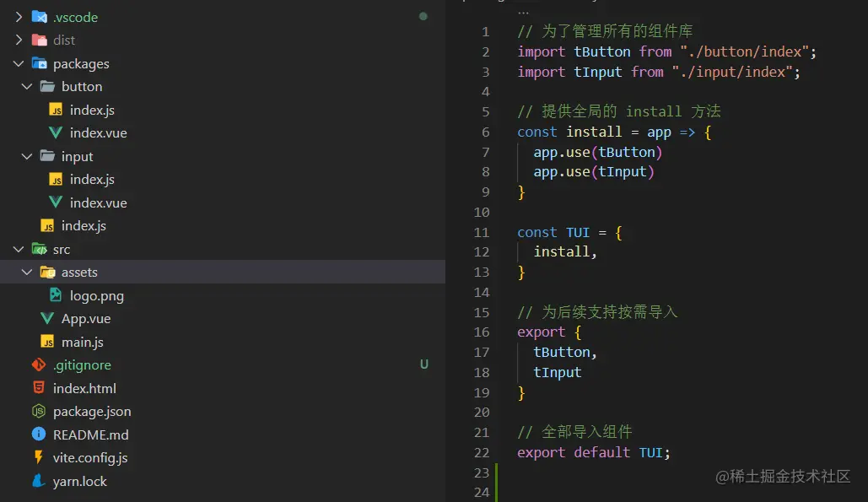Image resolution: width=868 pixels, height=502 pixels.
Task: Click 'const TUI = {' on line 11
Action: (x=569, y=233)
